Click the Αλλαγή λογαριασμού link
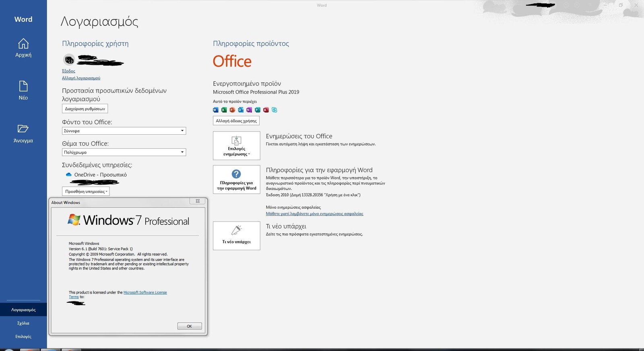The width and height of the screenshot is (644, 351). [81, 78]
